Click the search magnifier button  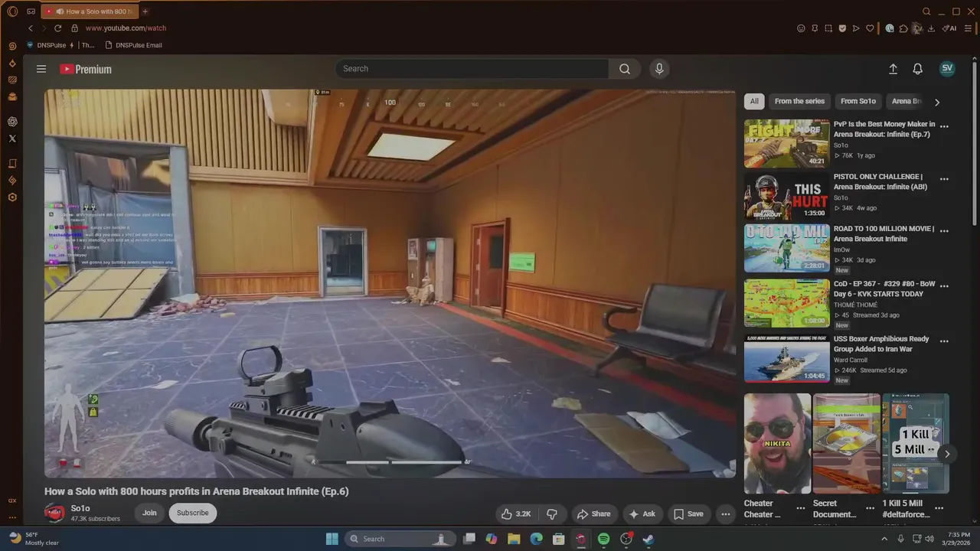coord(625,69)
